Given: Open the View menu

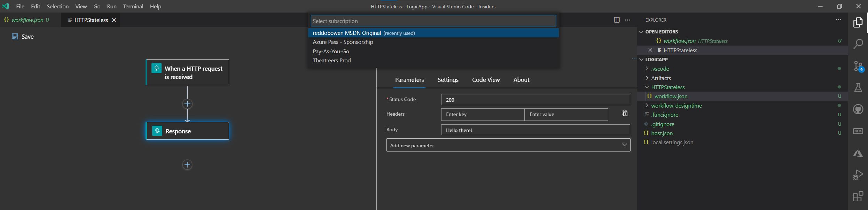Looking at the screenshot, I should [81, 6].
